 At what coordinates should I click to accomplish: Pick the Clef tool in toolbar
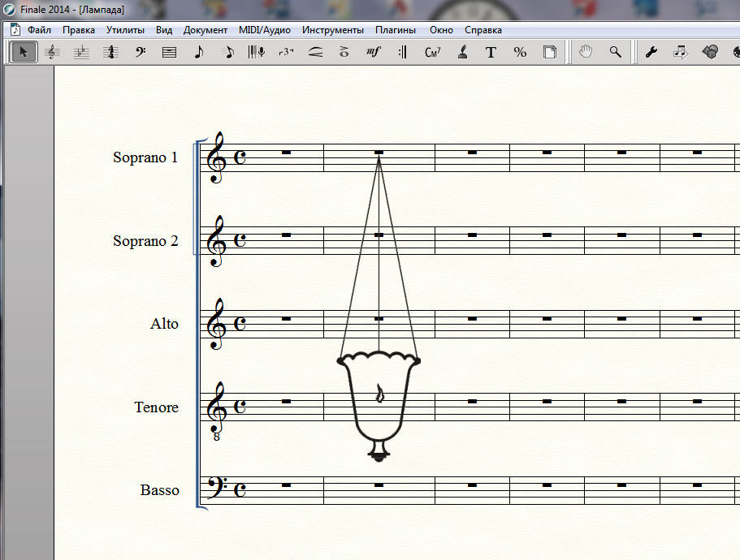click(x=140, y=52)
